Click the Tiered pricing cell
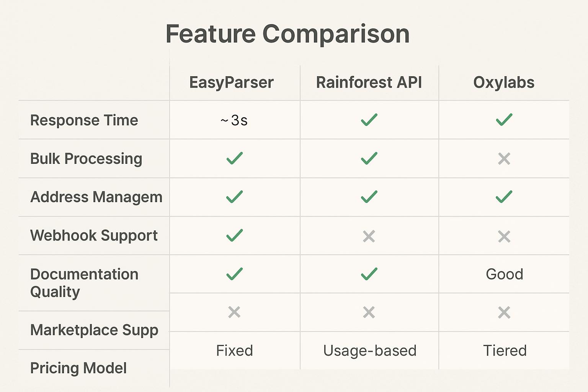 (505, 351)
